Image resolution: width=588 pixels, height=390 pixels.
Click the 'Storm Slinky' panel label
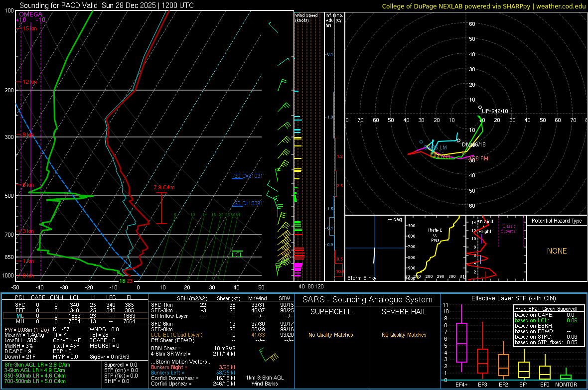coord(361,278)
